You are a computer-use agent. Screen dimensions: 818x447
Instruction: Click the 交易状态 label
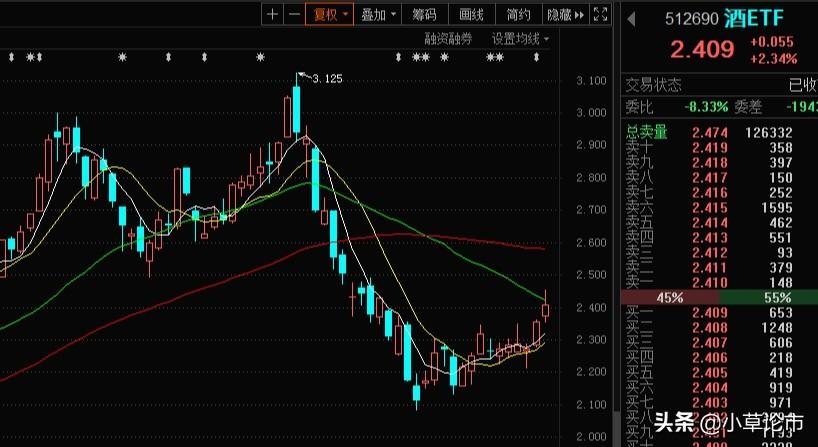(x=654, y=85)
